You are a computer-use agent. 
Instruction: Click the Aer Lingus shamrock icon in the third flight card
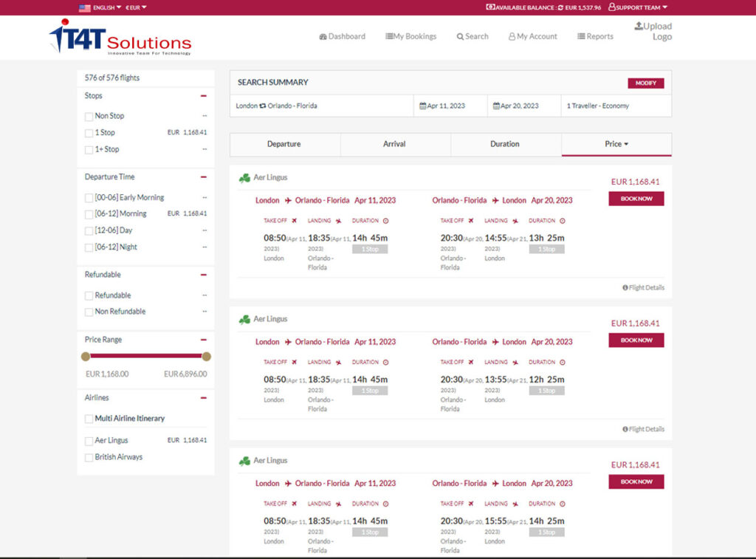coord(244,461)
